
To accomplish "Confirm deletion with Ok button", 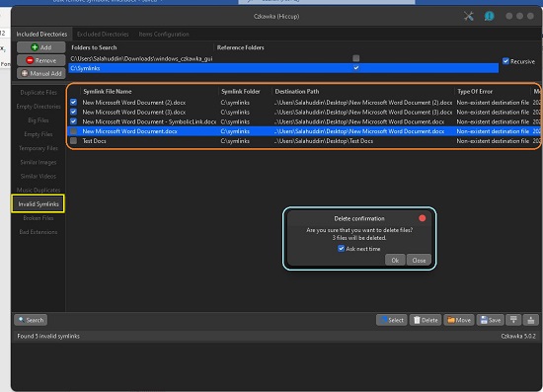I will pyautogui.click(x=395, y=260).
